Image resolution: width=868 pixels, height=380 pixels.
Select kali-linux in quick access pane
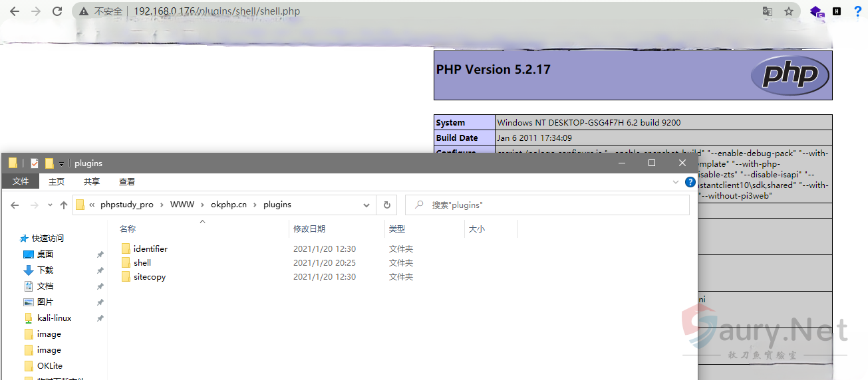click(x=54, y=318)
